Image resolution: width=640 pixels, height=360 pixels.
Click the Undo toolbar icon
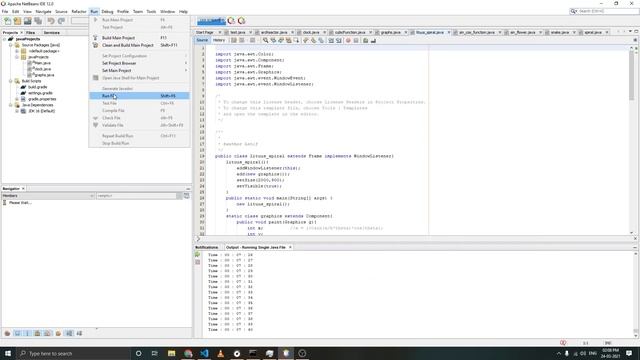(51, 21)
